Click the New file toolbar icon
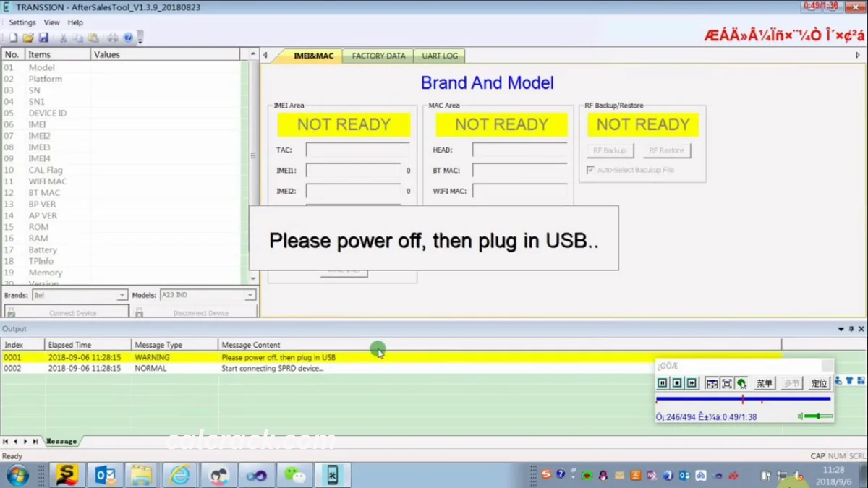868x488 pixels. point(13,38)
